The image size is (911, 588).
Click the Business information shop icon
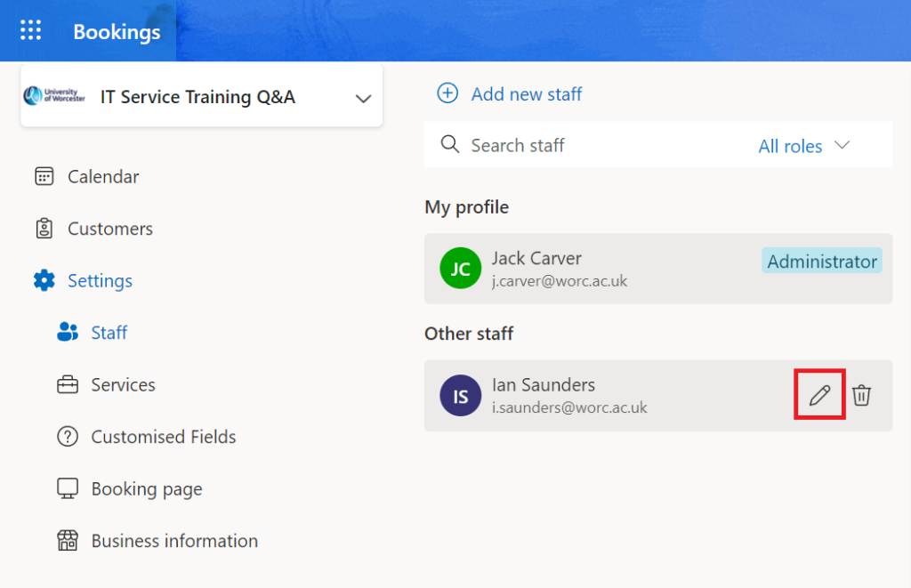68,540
